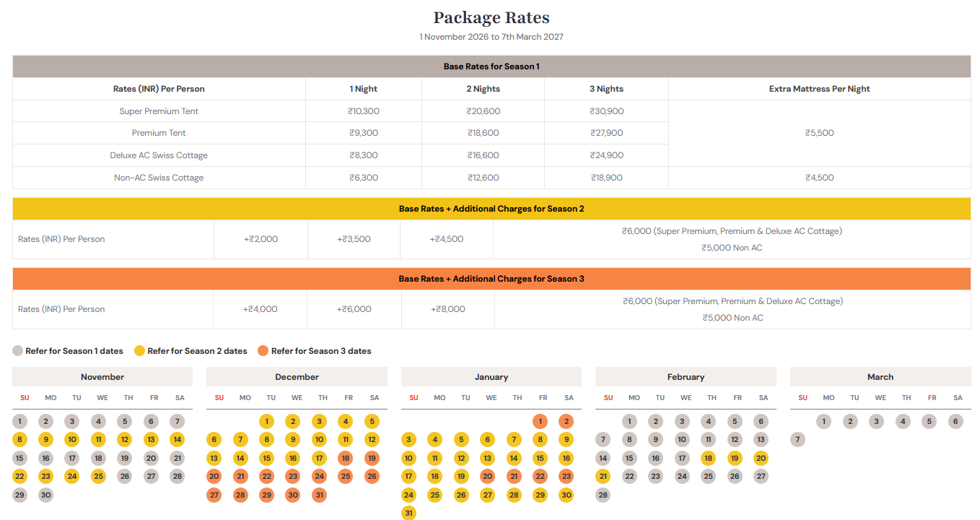Select November 30 on the calendar
This screenshot has height=520, width=980.
tap(46, 495)
